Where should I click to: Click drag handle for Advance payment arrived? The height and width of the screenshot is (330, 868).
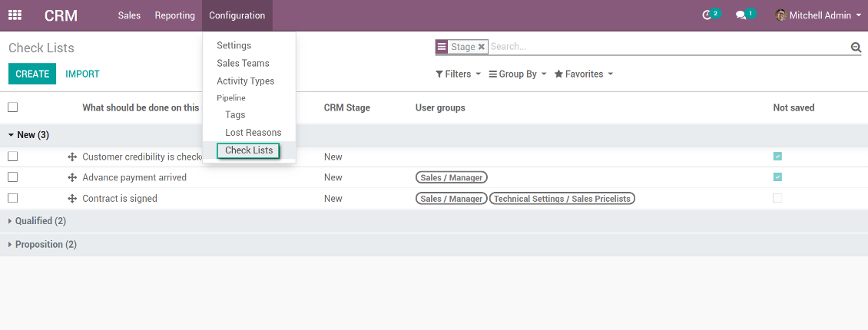pyautogui.click(x=72, y=177)
